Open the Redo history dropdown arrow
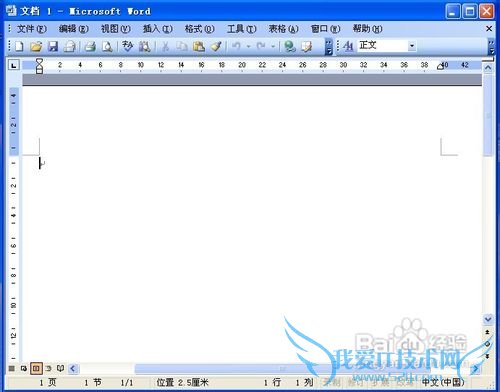 tap(273, 46)
